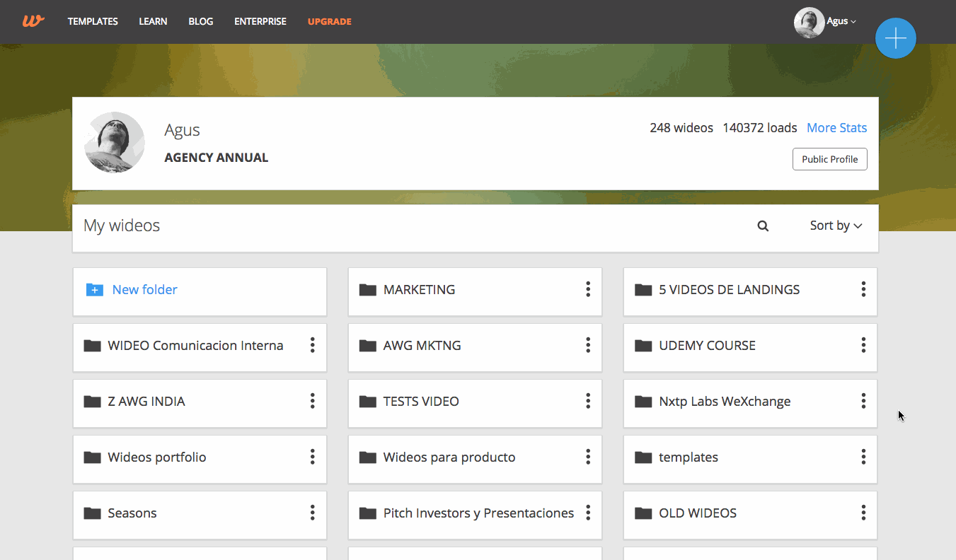Open options menu for Wideos portfolio folder

point(312,457)
